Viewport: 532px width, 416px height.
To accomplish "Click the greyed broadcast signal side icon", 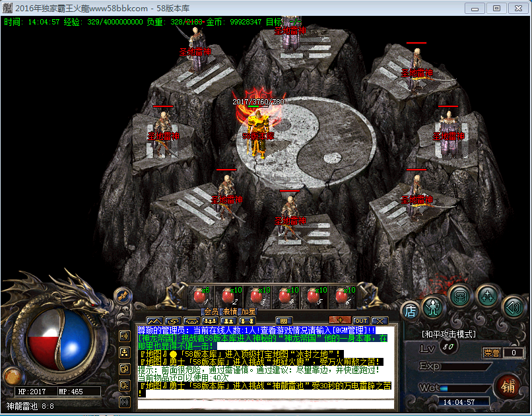I will click(x=125, y=402).
